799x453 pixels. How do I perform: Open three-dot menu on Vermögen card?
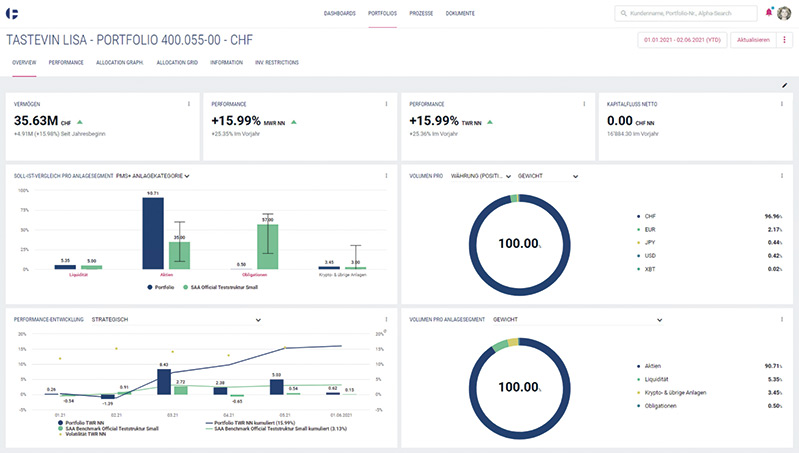pos(189,104)
